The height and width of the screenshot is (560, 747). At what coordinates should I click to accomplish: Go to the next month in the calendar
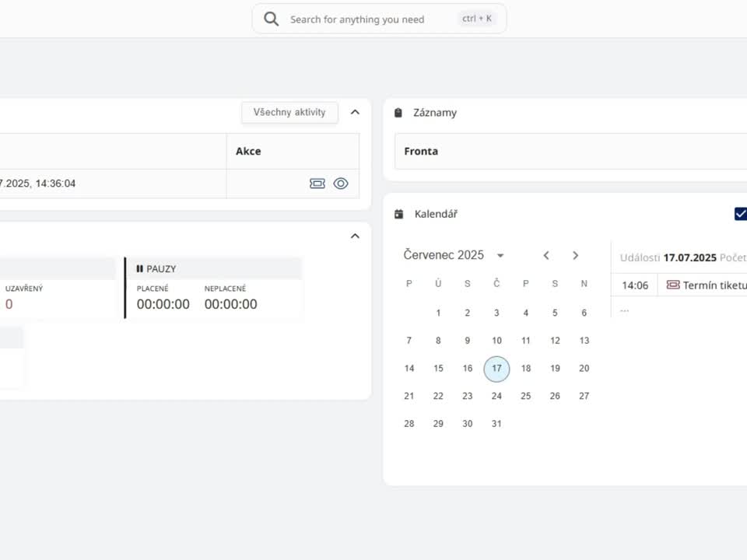tap(576, 255)
